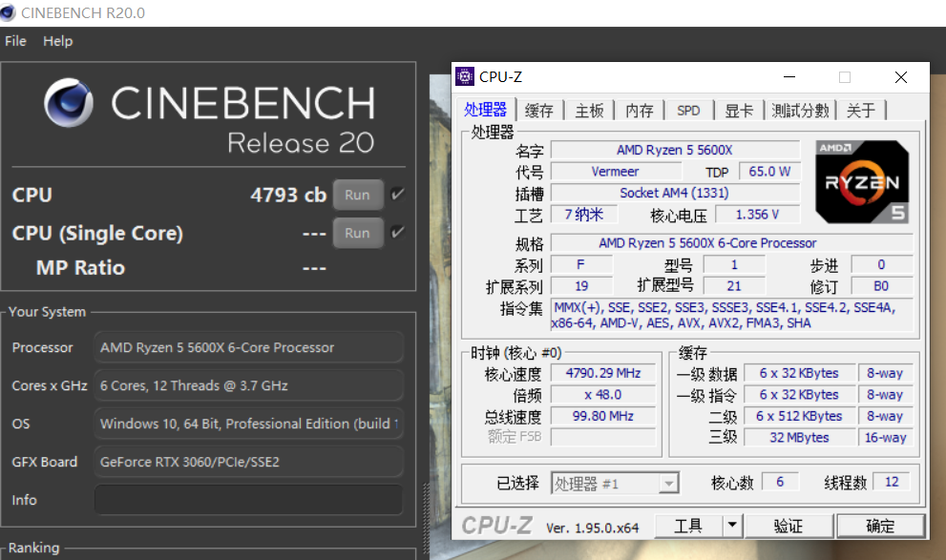Toggle the checkmark next to CPU test
The image size is (946, 560).
point(398,195)
